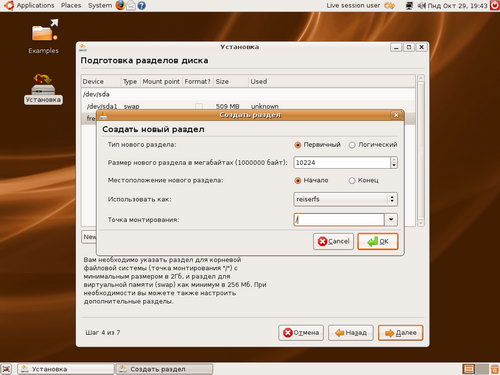Click the installer window menu icon in the title bar
This screenshot has height=375, width=500.
(83, 47)
